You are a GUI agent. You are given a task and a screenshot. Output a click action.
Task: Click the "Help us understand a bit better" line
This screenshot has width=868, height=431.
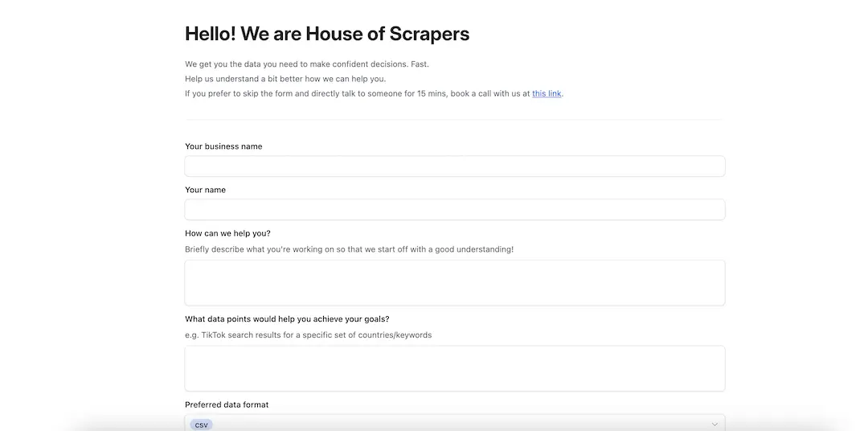pyautogui.click(x=285, y=79)
